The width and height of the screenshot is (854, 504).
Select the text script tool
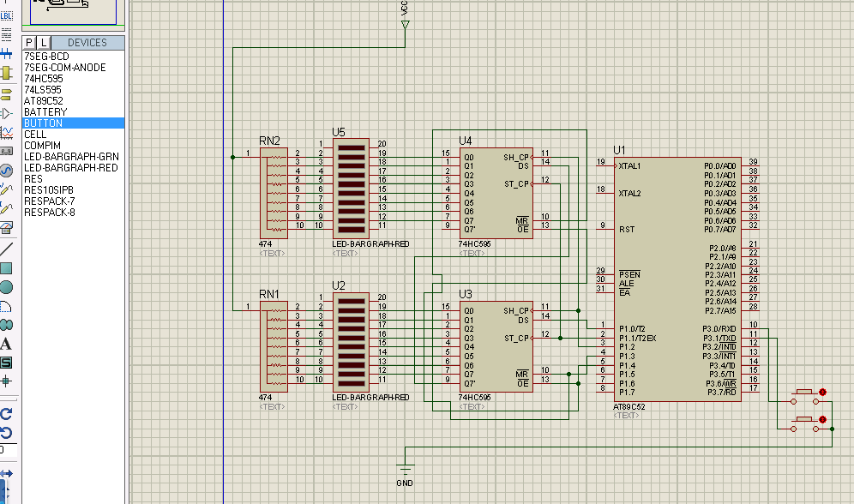pyautogui.click(x=6, y=35)
